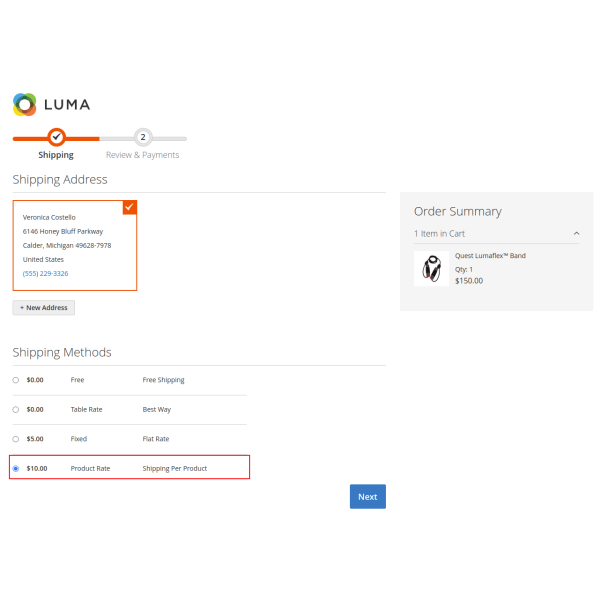
Task: Collapse the 1 Item in Cart chevron
Action: pyautogui.click(x=576, y=234)
